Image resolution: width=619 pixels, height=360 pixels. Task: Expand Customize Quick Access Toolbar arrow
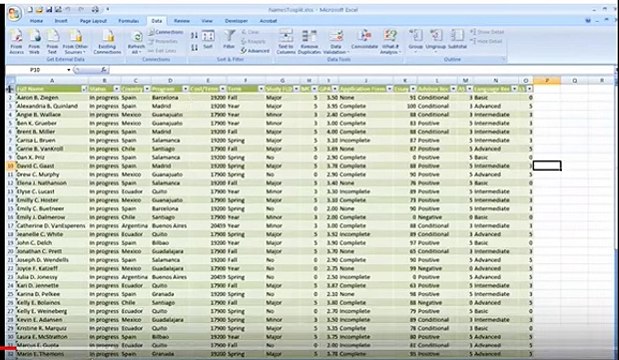(108, 9)
